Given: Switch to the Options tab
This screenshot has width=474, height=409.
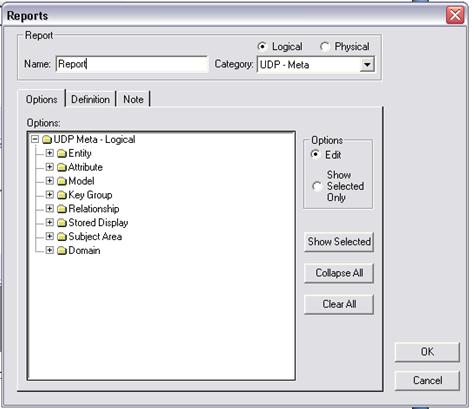Looking at the screenshot, I should [x=42, y=99].
